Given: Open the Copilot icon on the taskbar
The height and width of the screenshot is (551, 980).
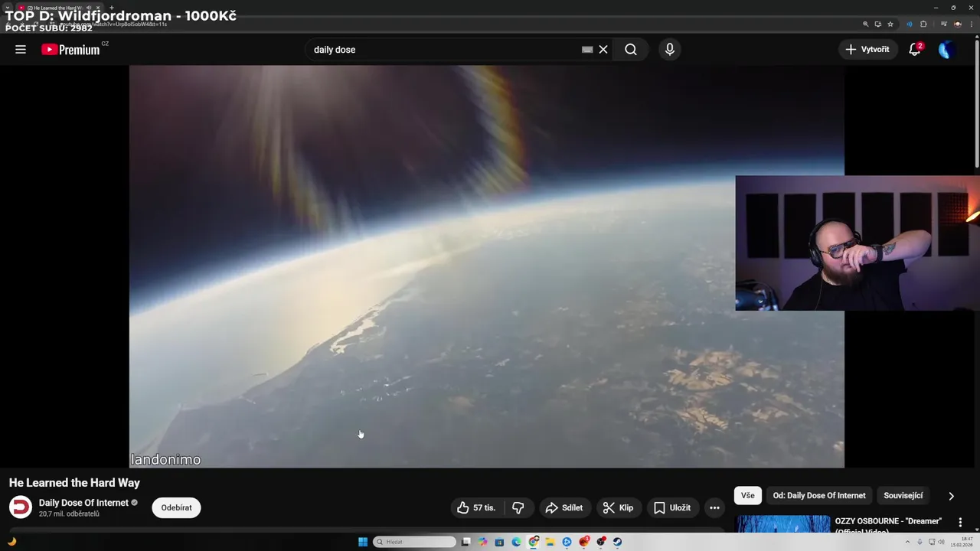Looking at the screenshot, I should coord(482,542).
